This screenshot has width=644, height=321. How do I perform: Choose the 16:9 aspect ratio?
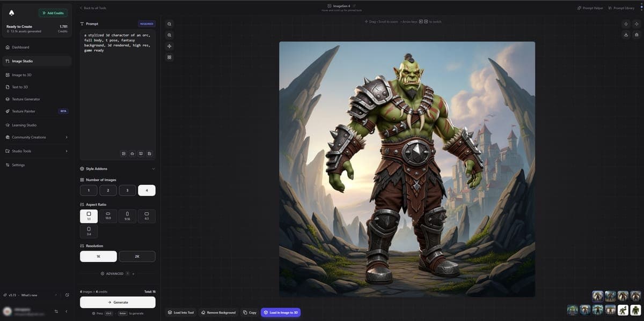coord(108,216)
